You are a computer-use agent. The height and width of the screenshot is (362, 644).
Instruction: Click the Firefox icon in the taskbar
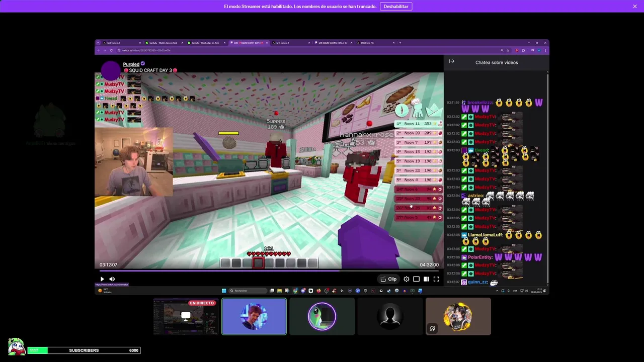click(318, 291)
